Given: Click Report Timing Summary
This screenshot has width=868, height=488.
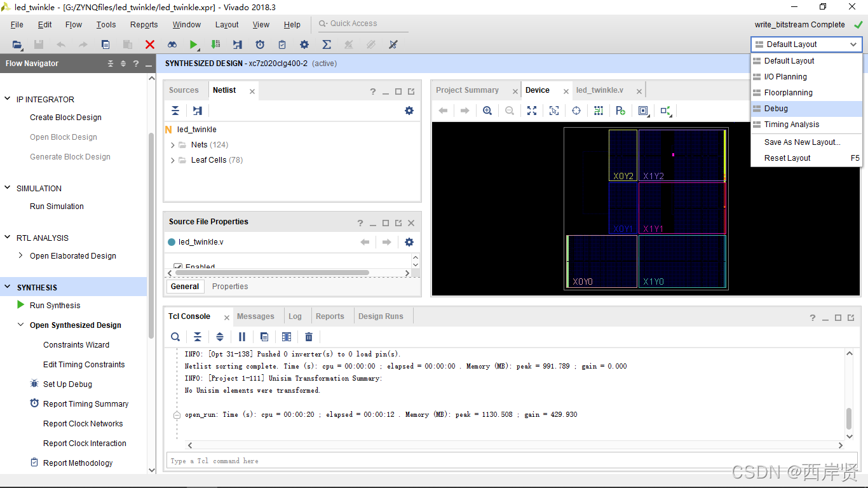Looking at the screenshot, I should coord(86,404).
